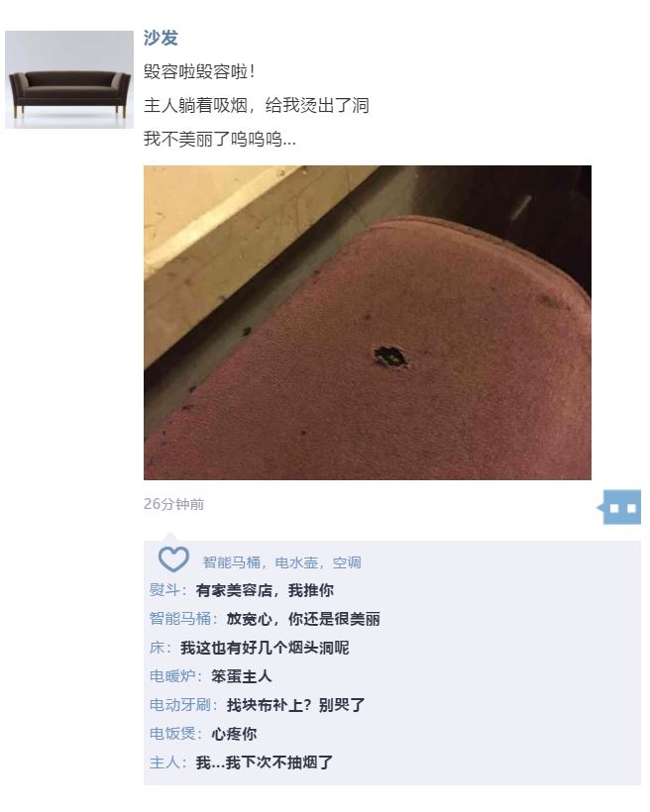Viewport: 650px width, 812px height.
Task: Open commenter 电动牙刷 profile name
Action: click(180, 705)
